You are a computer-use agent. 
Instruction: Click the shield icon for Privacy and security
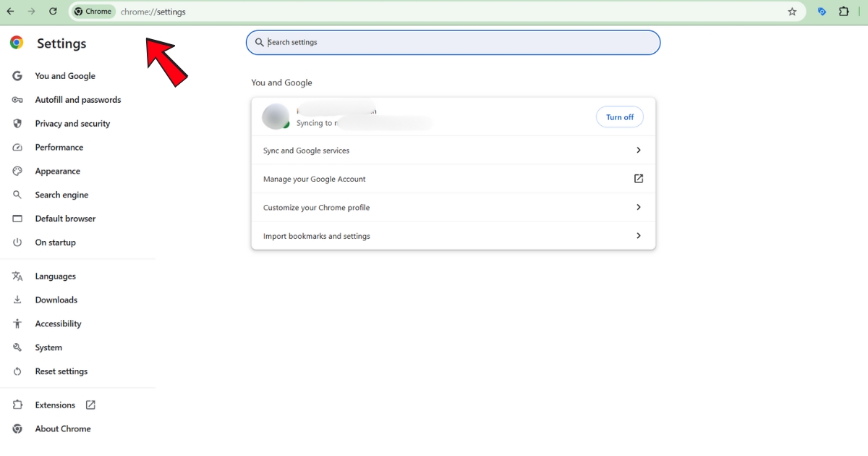tap(17, 123)
